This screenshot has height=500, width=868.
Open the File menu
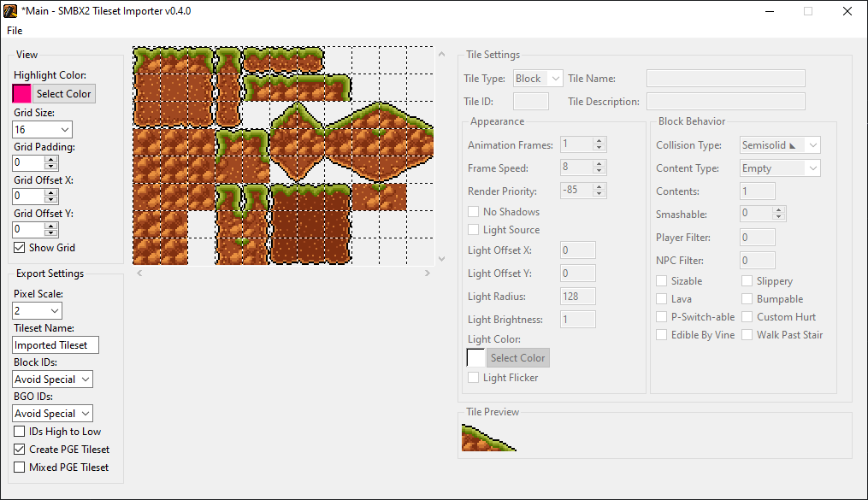tap(15, 31)
